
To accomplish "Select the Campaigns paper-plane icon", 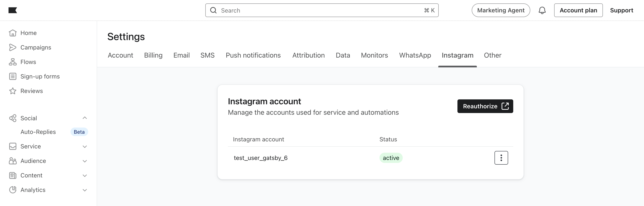I will click(x=13, y=47).
